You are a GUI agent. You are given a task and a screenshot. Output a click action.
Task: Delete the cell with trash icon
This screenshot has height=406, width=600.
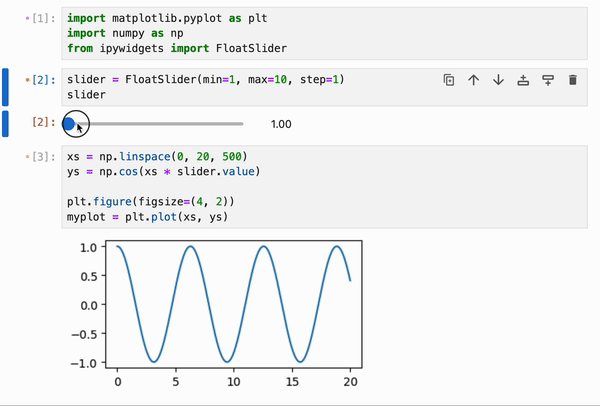coord(572,80)
